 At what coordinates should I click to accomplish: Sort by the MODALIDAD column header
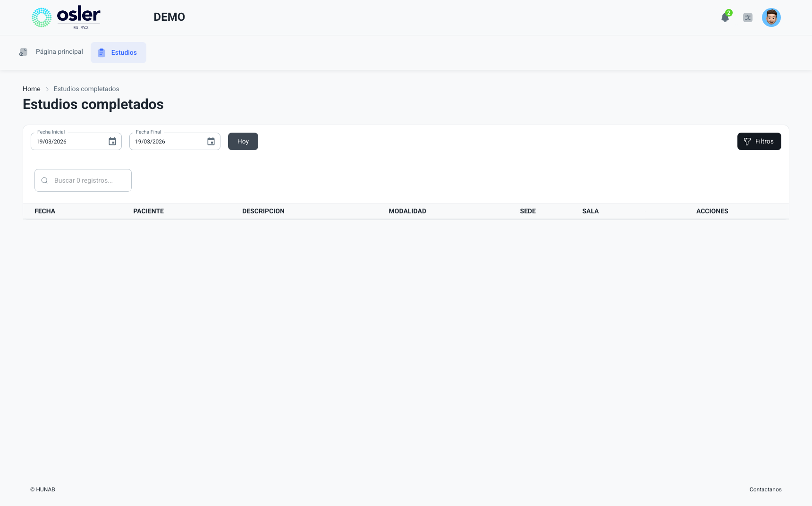click(x=407, y=211)
